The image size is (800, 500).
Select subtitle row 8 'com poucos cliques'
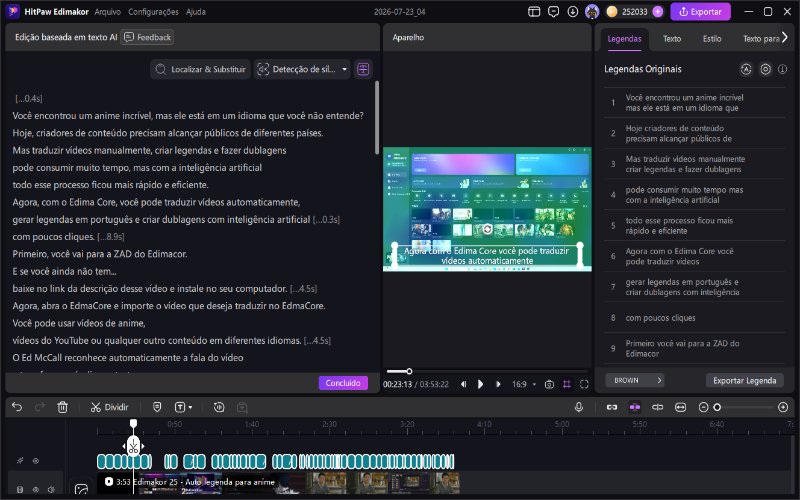[695, 317]
